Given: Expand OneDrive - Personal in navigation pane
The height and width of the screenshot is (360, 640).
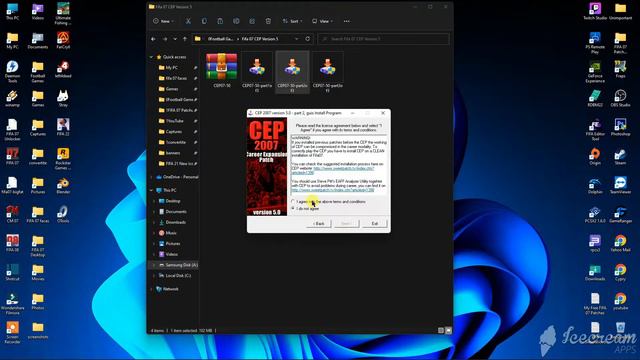Looking at the screenshot, I should point(151,177).
